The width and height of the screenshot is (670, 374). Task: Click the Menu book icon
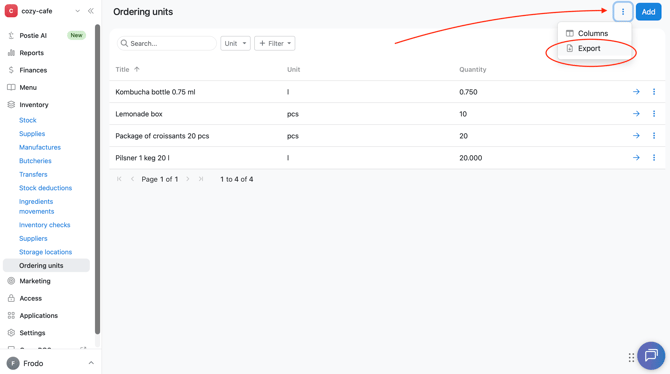tap(11, 87)
